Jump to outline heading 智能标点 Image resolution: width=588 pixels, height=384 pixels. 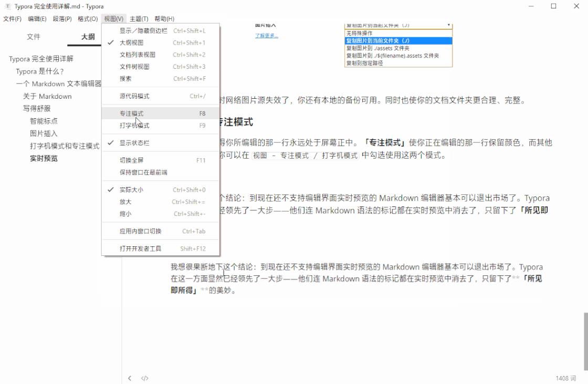click(44, 121)
